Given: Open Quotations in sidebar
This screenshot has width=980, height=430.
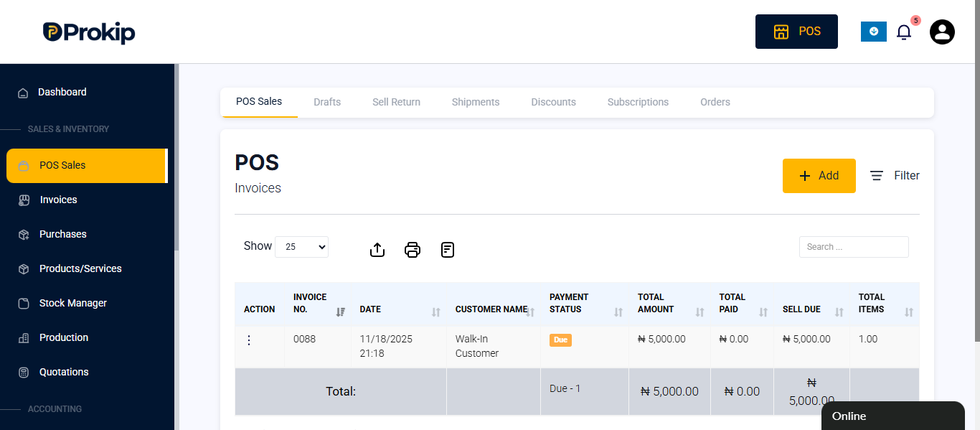Looking at the screenshot, I should 65,372.
